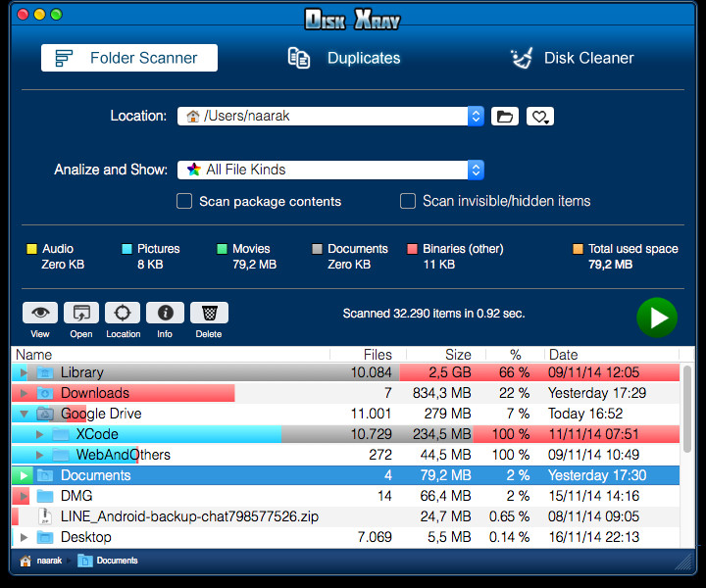Expand the Downloads folder row
The width and height of the screenshot is (706, 588).
pyautogui.click(x=24, y=393)
